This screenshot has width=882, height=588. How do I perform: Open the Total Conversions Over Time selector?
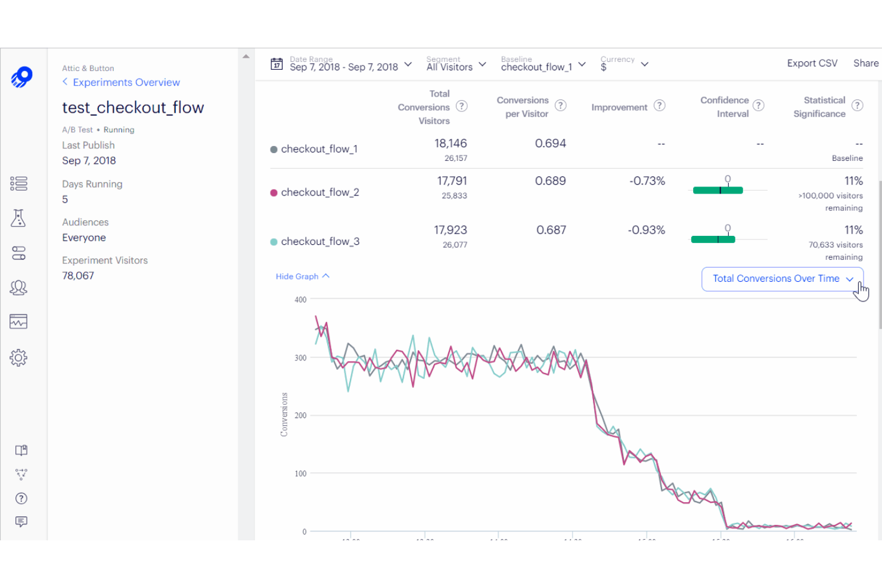click(782, 279)
